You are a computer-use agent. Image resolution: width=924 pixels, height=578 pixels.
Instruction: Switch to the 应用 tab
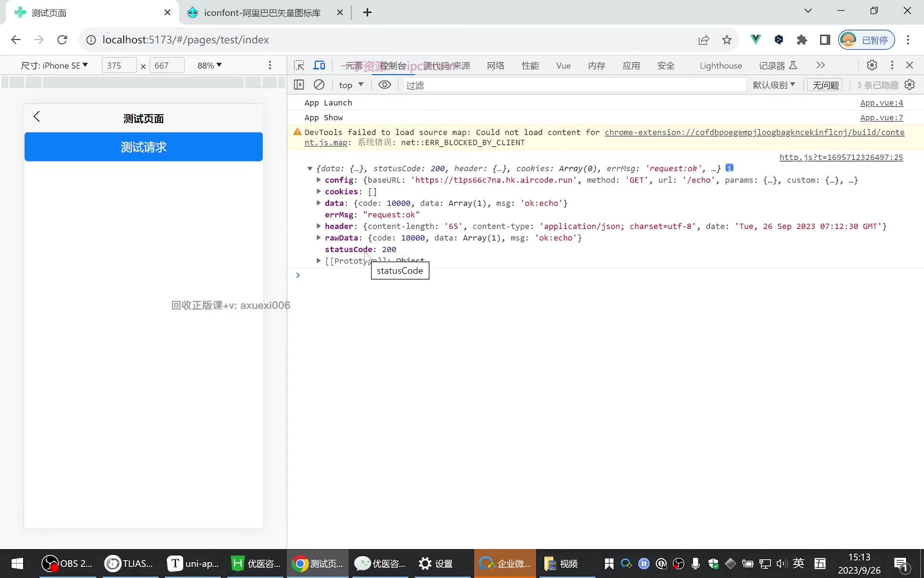tap(631, 66)
